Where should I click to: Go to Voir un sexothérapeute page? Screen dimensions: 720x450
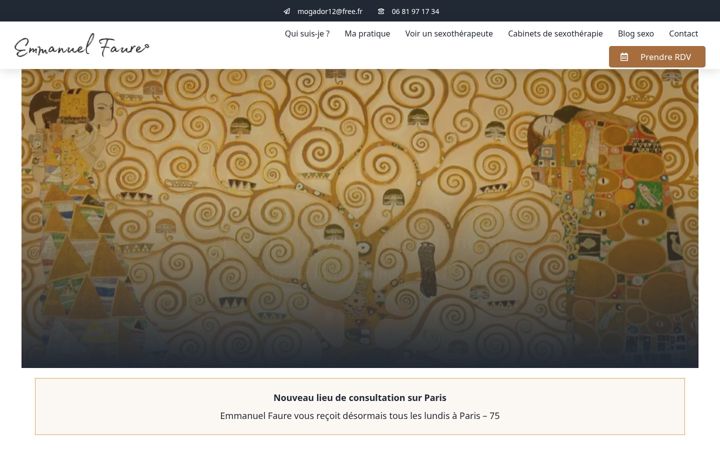click(449, 34)
